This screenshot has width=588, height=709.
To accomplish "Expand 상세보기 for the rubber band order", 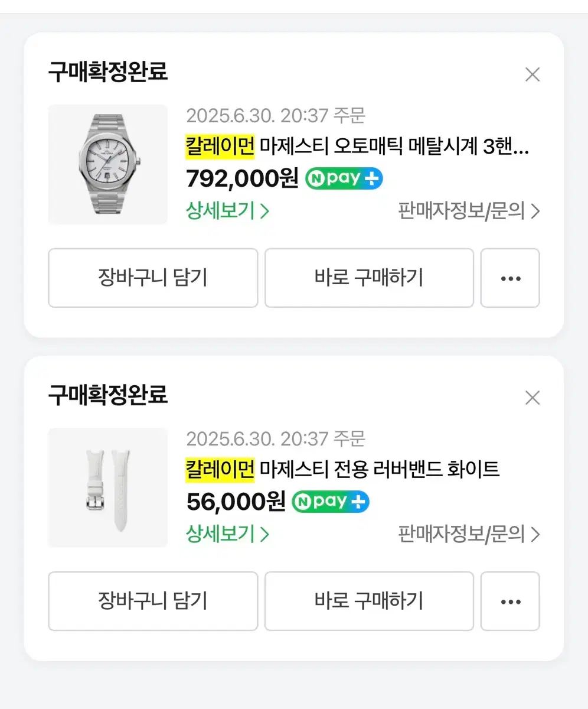I will 227,534.
